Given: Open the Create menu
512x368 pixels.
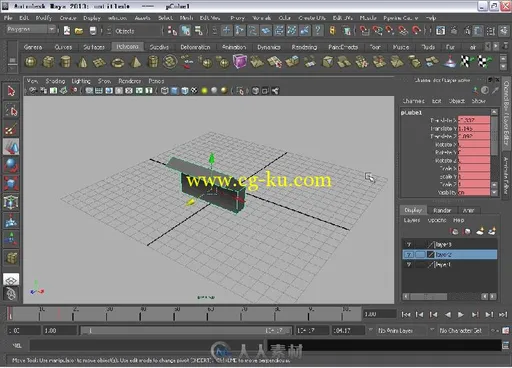Looking at the screenshot, I should 68,18.
